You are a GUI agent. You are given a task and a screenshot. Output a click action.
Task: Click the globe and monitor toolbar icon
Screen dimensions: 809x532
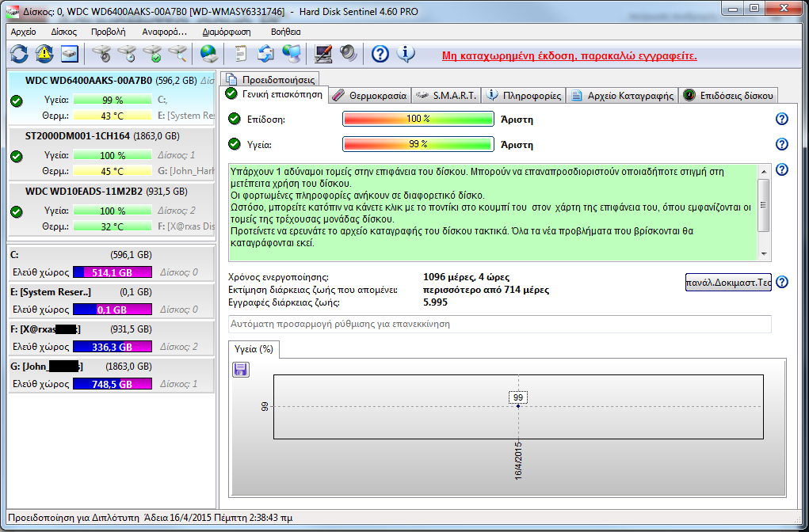pos(292,54)
